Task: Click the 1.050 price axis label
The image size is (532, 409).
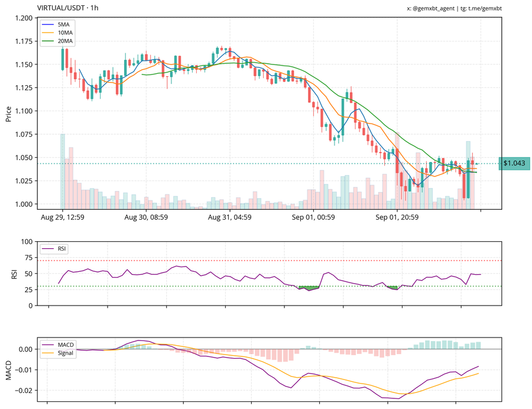Action: [x=24, y=158]
